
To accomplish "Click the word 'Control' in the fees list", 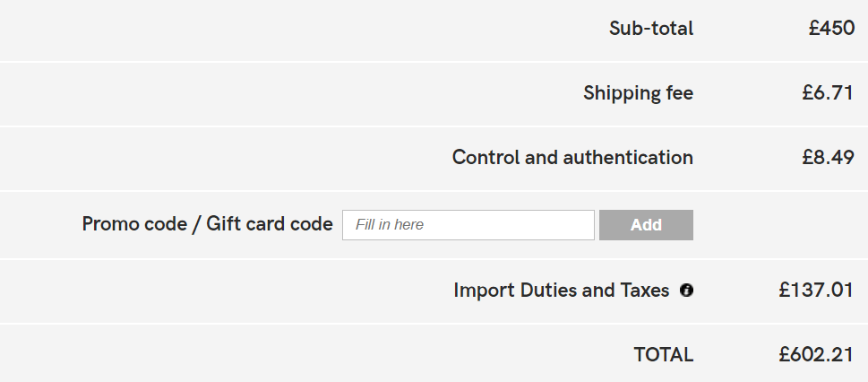I will click(486, 158).
